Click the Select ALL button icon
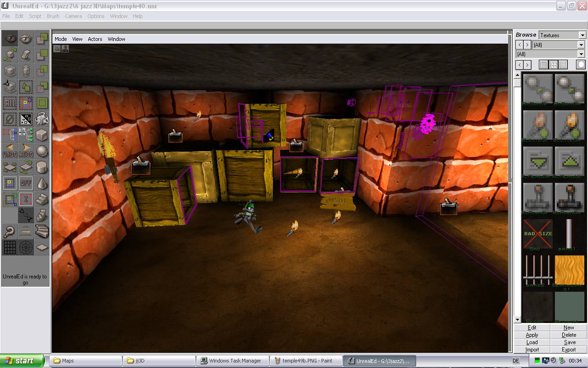The height and width of the screenshot is (368, 588). pos(10,103)
